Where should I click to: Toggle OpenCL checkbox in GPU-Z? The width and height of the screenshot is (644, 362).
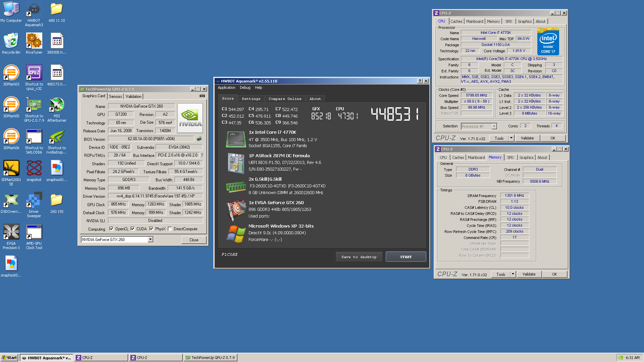[x=111, y=229]
